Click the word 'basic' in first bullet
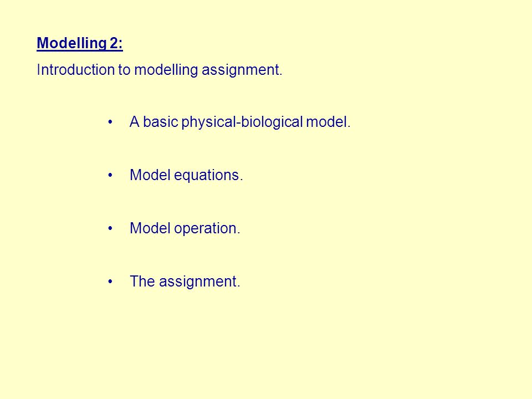Screen dimensions: 532x399 coord(160,122)
